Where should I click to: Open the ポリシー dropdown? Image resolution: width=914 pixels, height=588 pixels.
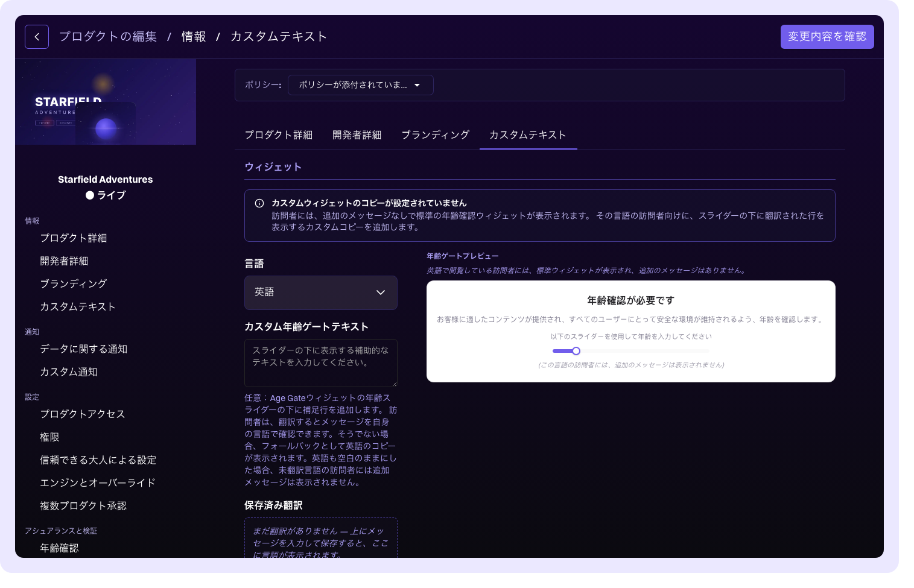pyautogui.click(x=361, y=85)
